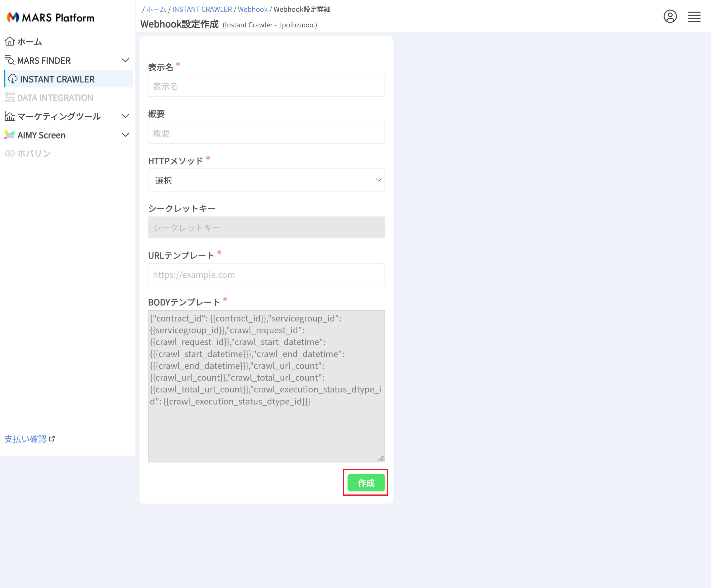Open the Webhook breadcrumb link
The image size is (711, 588).
pyautogui.click(x=253, y=10)
